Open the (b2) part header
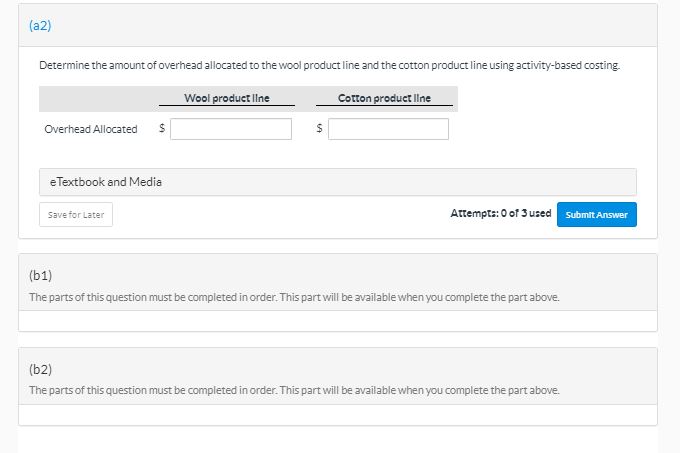This screenshot has width=680, height=453. [x=41, y=368]
